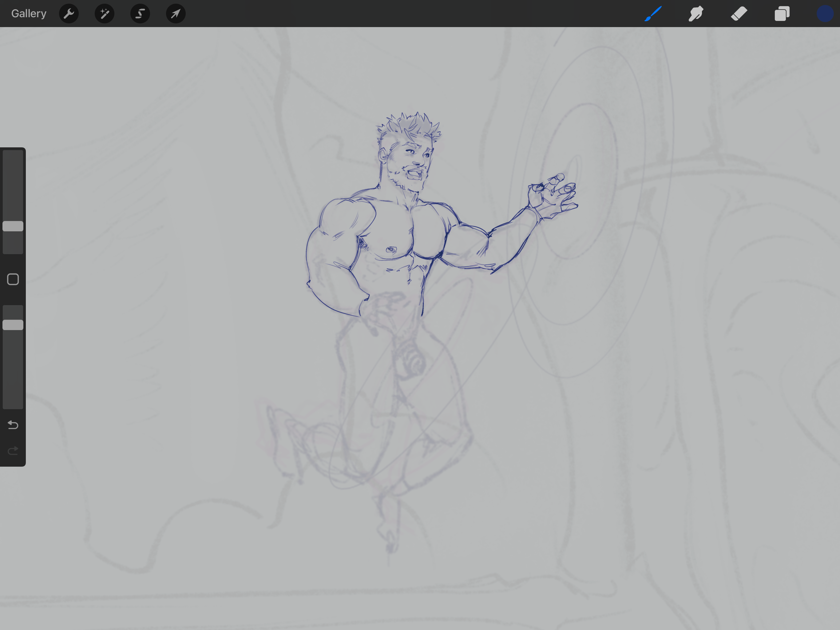Tap the square Modify button in sidebar
Screen dimensions: 840x630
click(13, 279)
